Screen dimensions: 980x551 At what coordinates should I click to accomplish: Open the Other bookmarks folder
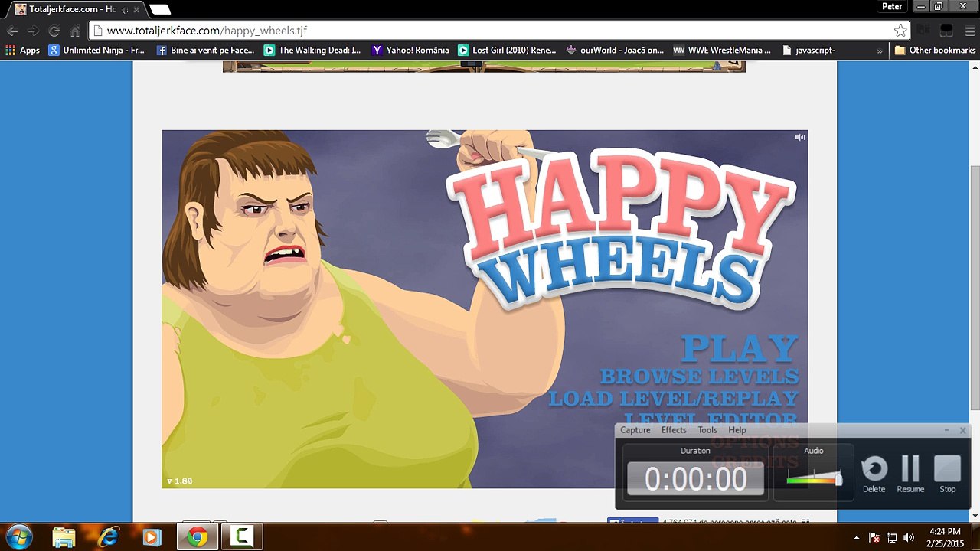935,50
